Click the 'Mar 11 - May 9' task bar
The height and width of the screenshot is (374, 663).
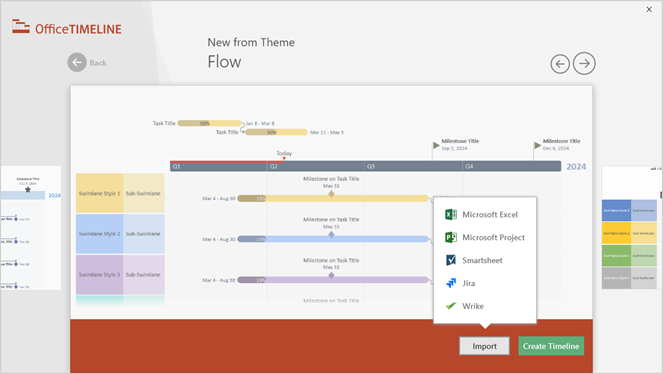click(x=276, y=132)
